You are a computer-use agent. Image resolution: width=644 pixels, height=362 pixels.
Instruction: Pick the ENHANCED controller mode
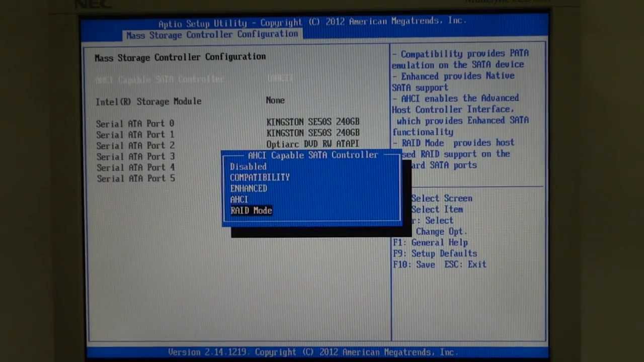point(249,189)
